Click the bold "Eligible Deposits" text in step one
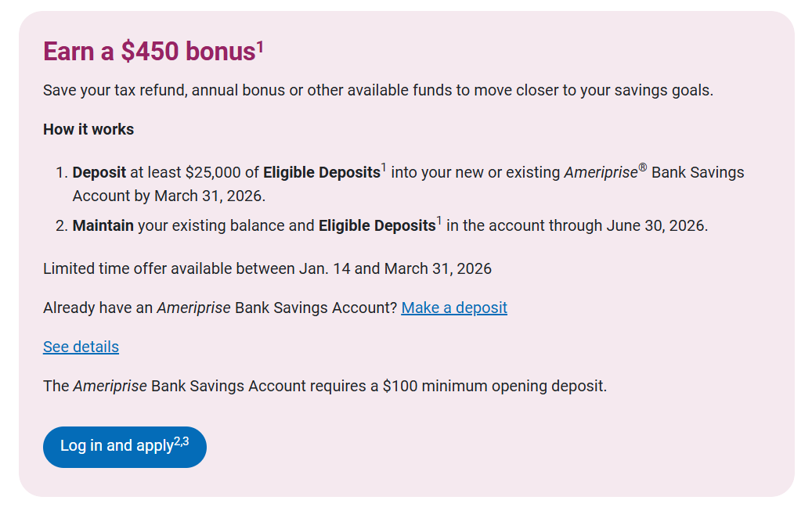 tap(321, 172)
